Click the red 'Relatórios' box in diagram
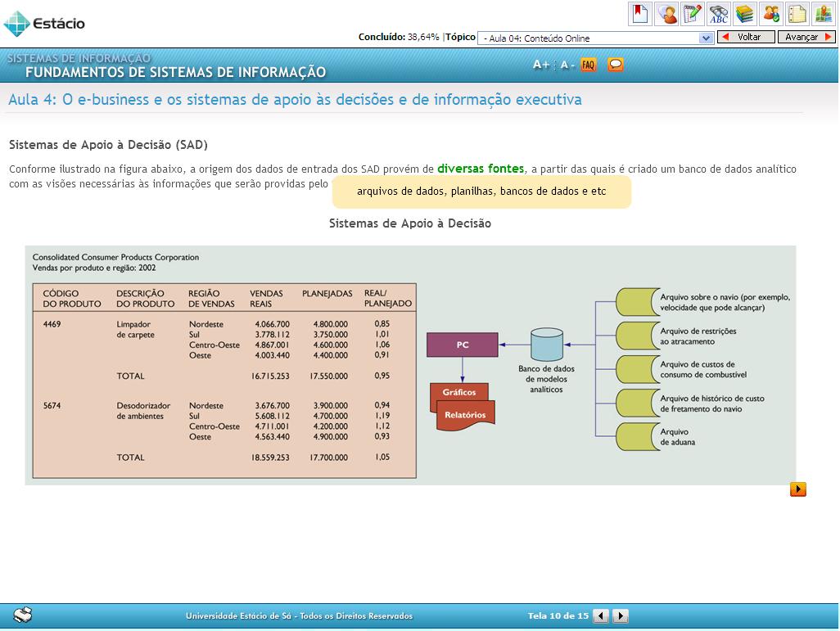The height and width of the screenshot is (631, 840). tap(465, 416)
